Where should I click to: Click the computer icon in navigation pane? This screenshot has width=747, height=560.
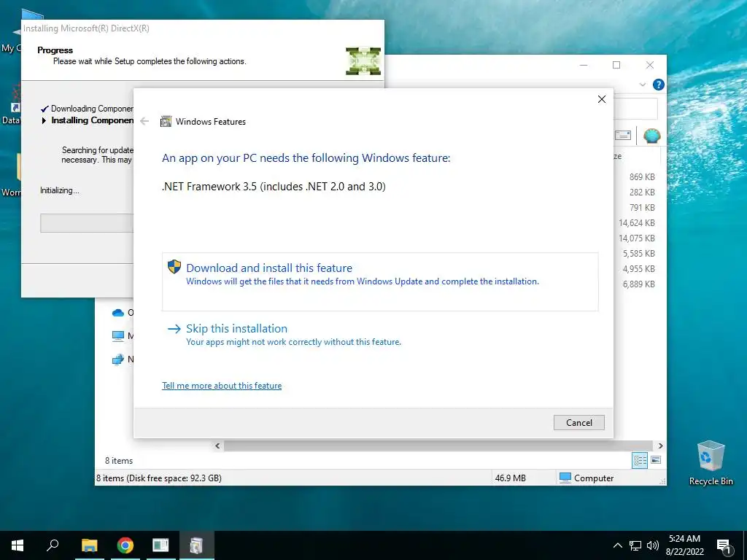tap(117, 335)
